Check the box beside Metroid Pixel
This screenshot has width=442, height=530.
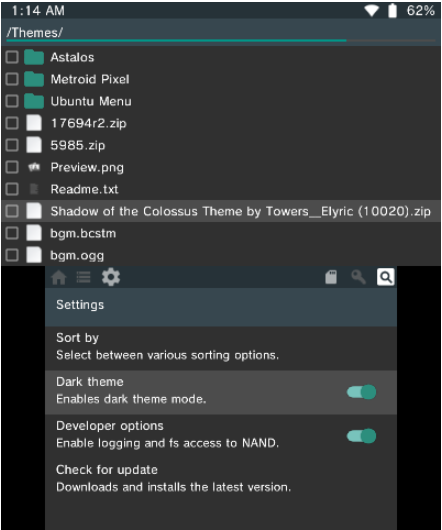point(12,79)
